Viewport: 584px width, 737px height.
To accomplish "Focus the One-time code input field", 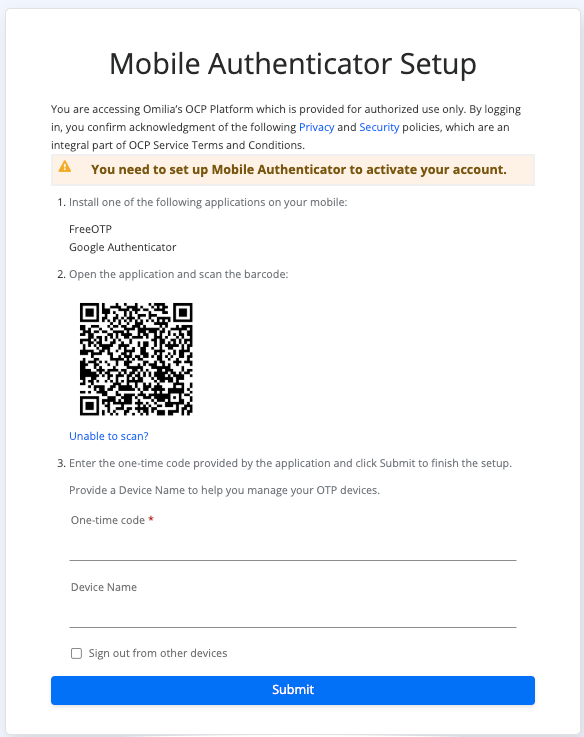I will [x=292, y=547].
